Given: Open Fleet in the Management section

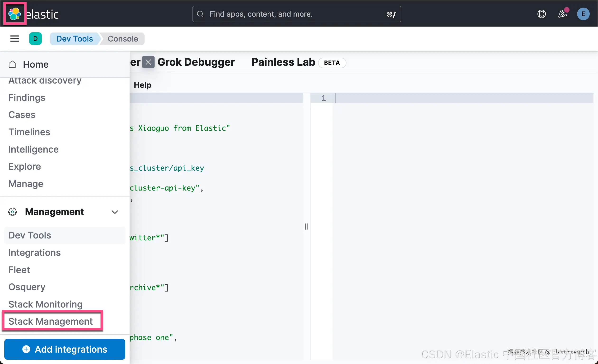Looking at the screenshot, I should pyautogui.click(x=19, y=270).
